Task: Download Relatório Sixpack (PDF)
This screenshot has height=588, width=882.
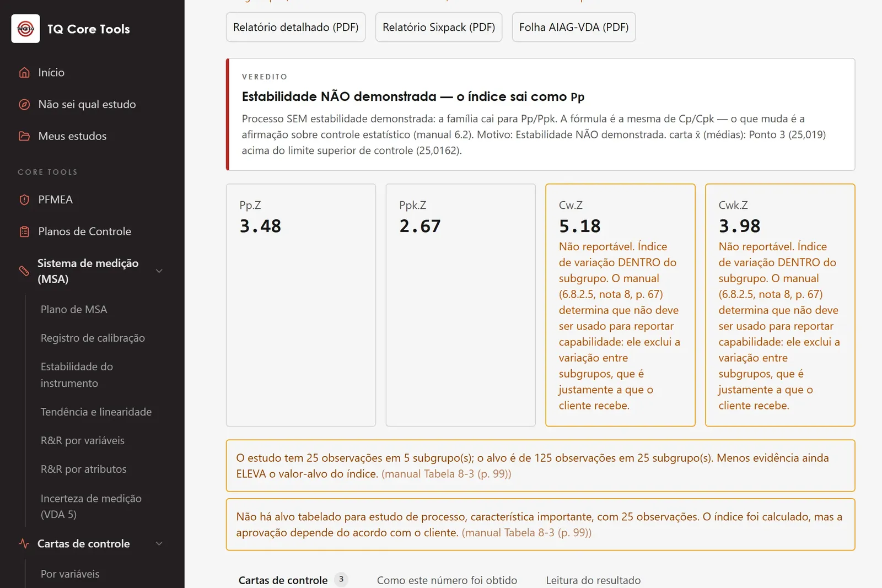Action: tap(439, 27)
